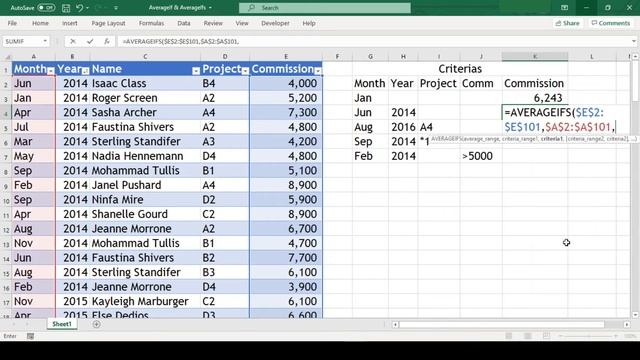Click the Undo icon
Screen dimensions: 640x360
[x=79, y=8]
